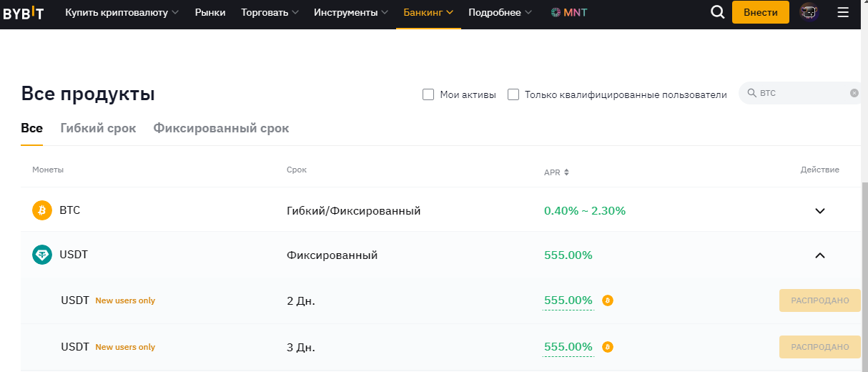Click the orange "Внести" deposit button
Image resolution: width=868 pixels, height=372 pixels.
tap(761, 12)
